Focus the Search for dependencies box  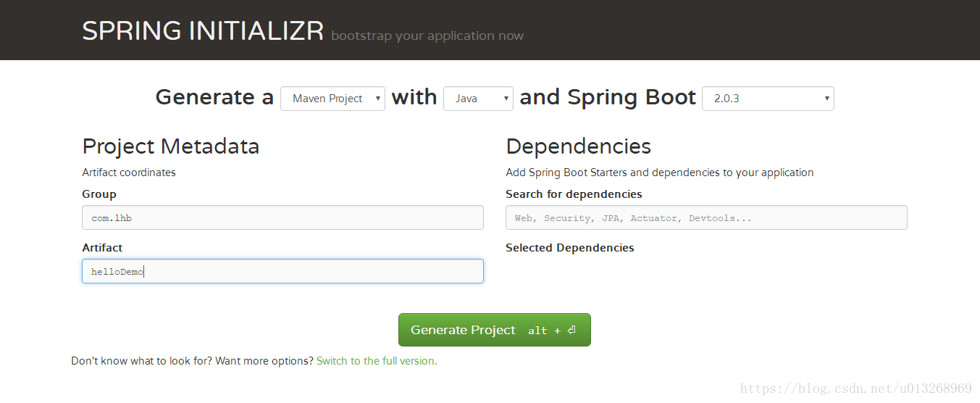(706, 217)
